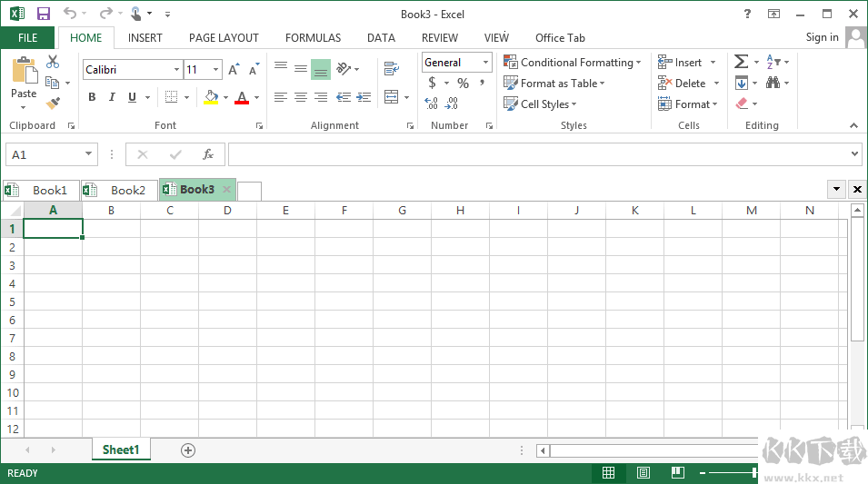This screenshot has height=484, width=868.
Task: Add a new sheet with plus icon
Action: click(188, 449)
